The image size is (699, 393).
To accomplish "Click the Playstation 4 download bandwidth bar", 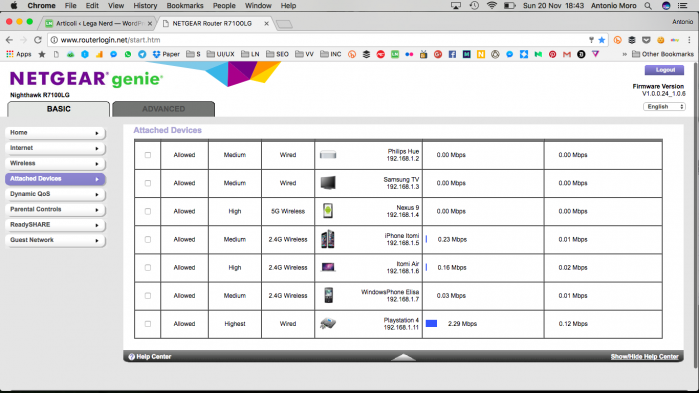I will (431, 323).
